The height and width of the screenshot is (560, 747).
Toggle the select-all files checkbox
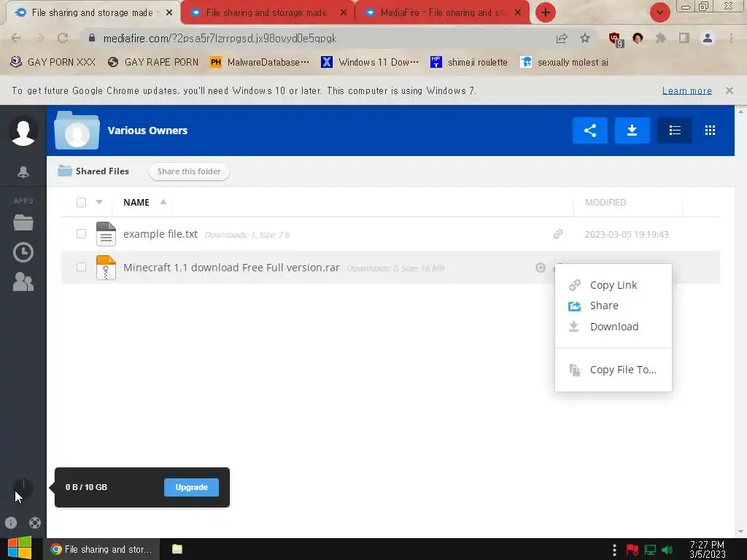(x=82, y=203)
